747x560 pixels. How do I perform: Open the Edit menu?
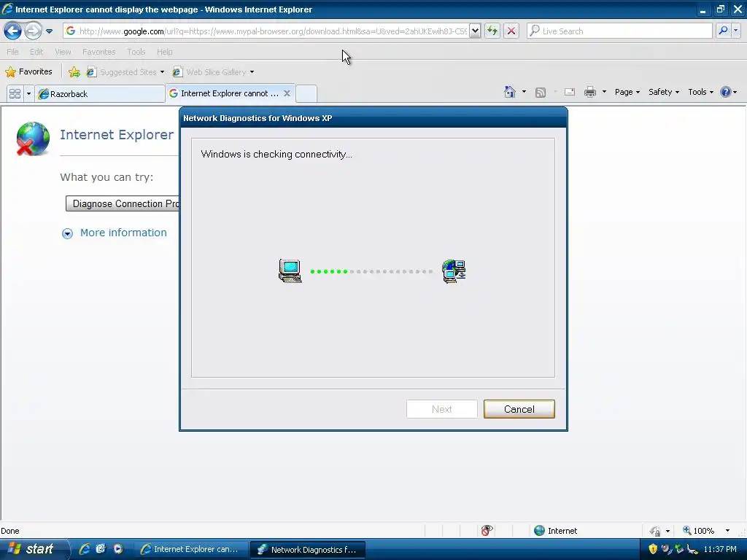(x=36, y=52)
